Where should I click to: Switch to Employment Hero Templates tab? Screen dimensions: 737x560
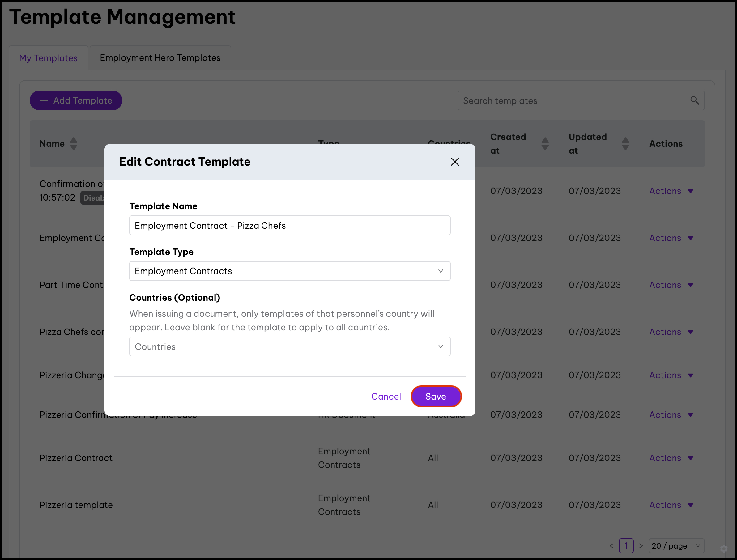point(160,58)
